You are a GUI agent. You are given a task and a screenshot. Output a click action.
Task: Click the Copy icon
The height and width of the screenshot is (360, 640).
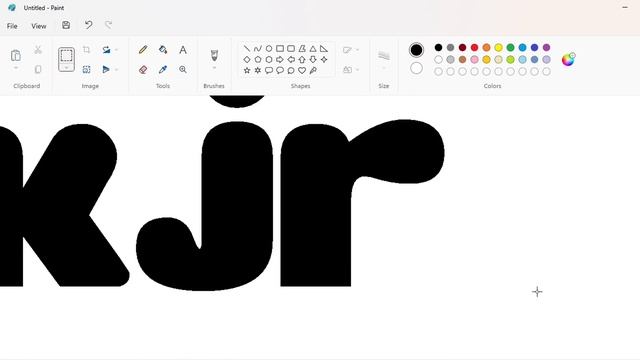click(38, 69)
